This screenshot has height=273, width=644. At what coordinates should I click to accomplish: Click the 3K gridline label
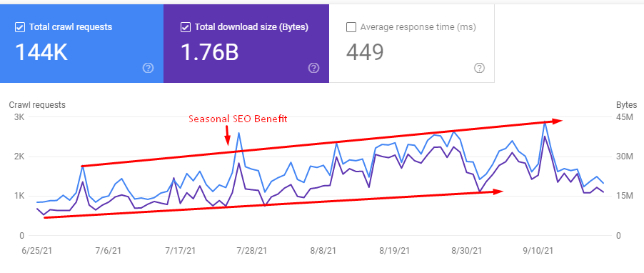[19, 117]
